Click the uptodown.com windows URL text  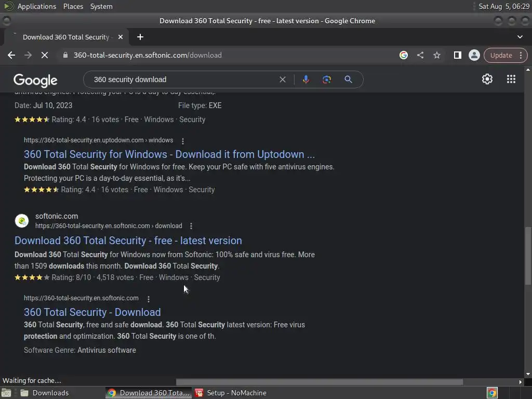pyautogui.click(x=98, y=140)
